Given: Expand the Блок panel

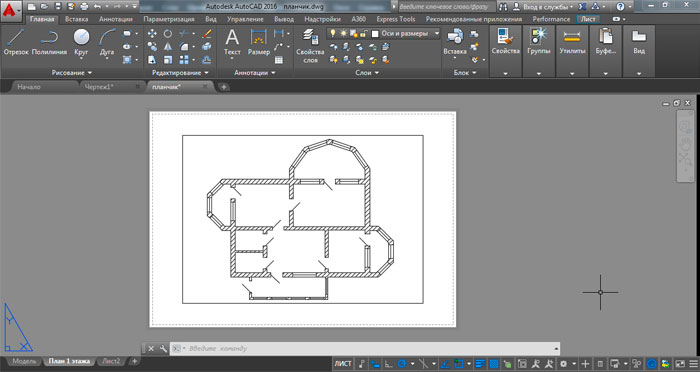Looking at the screenshot, I should (465, 72).
